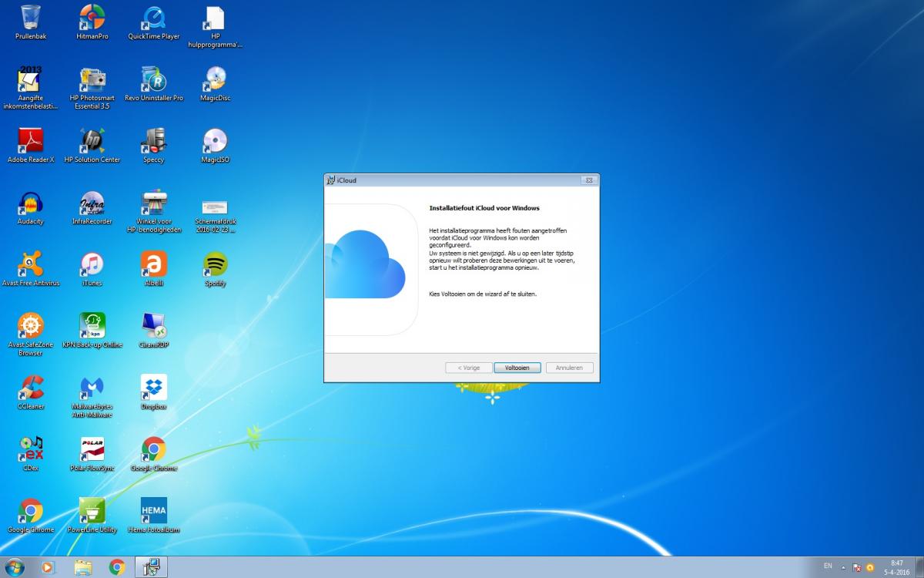Click the Chrome icon in the taskbar
This screenshot has height=578, width=924.
117,567
